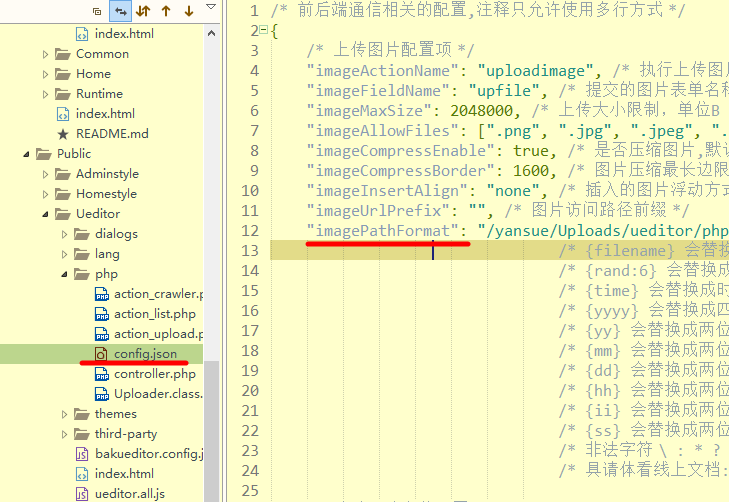Click the down arrow toolbar icon
Image resolution: width=729 pixels, height=502 pixels.
coord(189,11)
